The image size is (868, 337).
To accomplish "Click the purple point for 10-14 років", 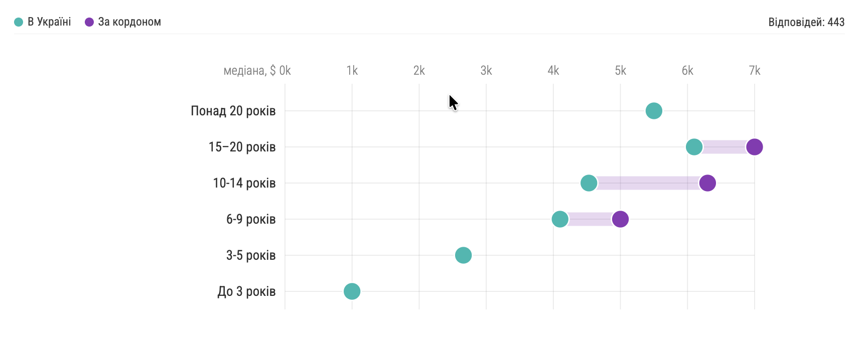I will click(x=707, y=183).
